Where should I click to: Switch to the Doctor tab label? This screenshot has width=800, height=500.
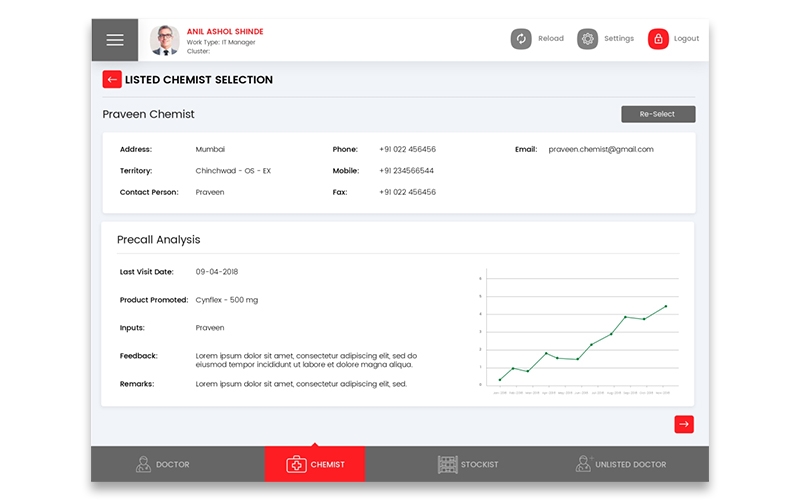tap(172, 465)
